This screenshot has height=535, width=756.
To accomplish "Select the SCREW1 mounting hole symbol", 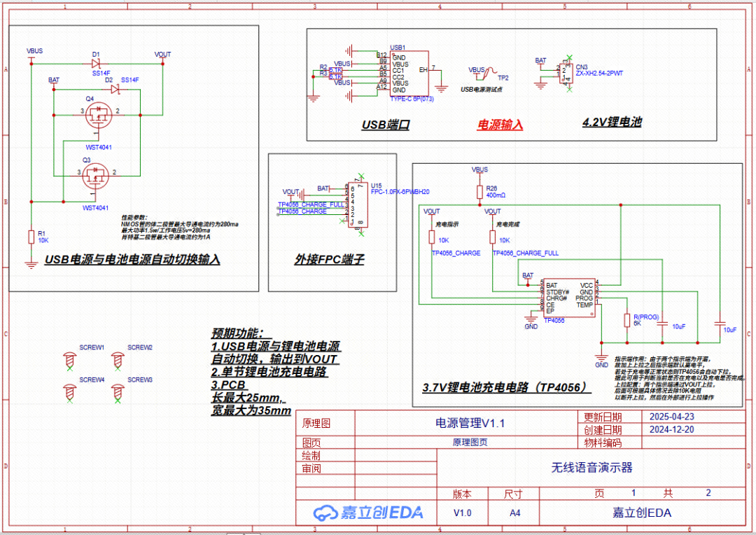I will [x=70, y=361].
